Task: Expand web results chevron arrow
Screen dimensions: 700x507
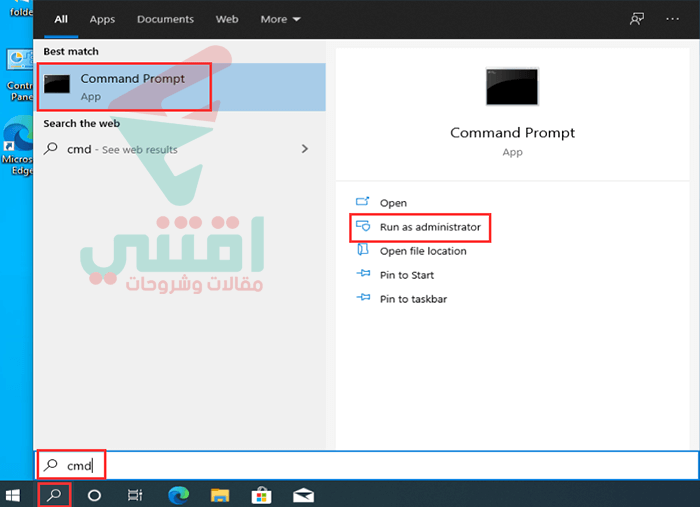Action: point(305,149)
